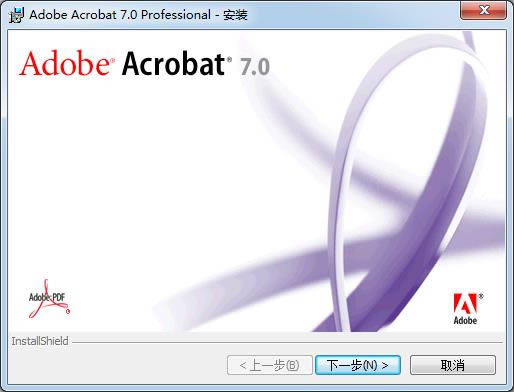Click the Adobe PDF logo icon
The image size is (514, 392).
pos(49,299)
